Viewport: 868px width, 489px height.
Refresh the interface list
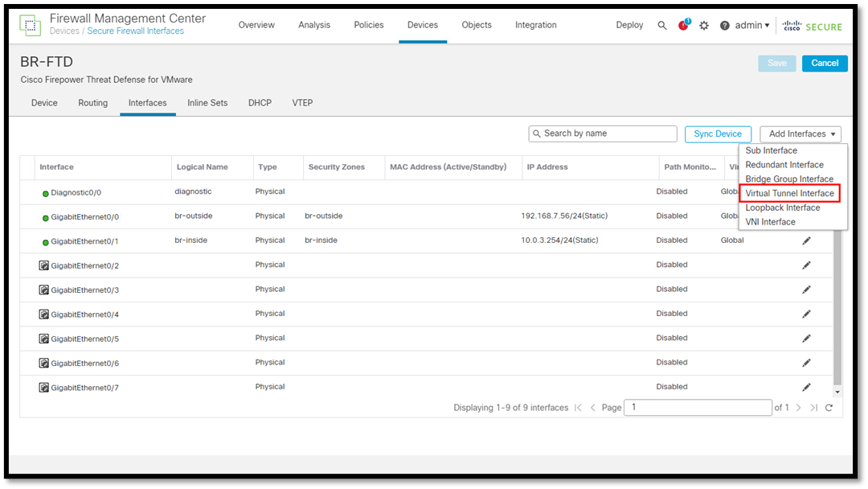tap(829, 407)
